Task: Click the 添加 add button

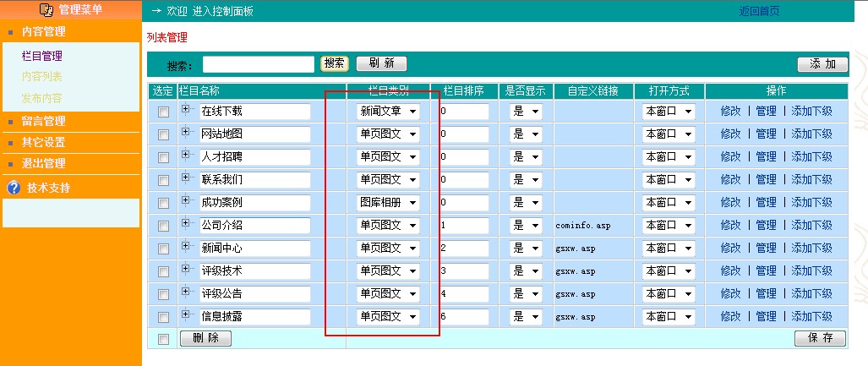Action: pyautogui.click(x=822, y=64)
